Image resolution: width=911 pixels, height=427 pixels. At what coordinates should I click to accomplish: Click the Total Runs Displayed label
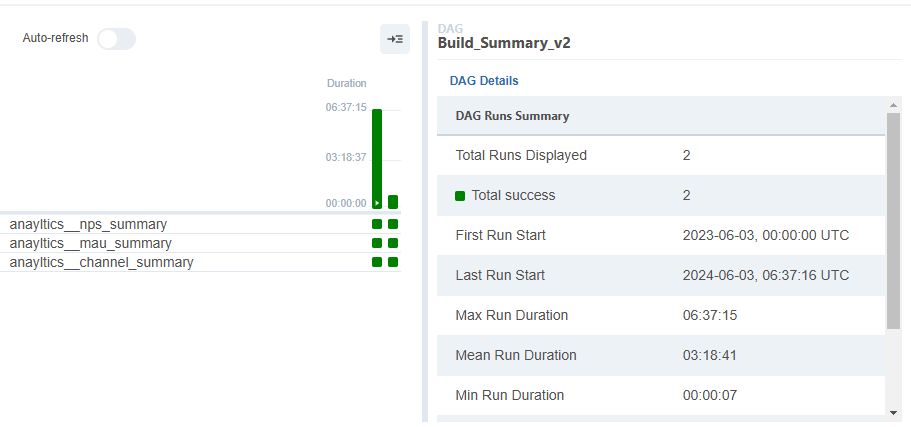521,156
